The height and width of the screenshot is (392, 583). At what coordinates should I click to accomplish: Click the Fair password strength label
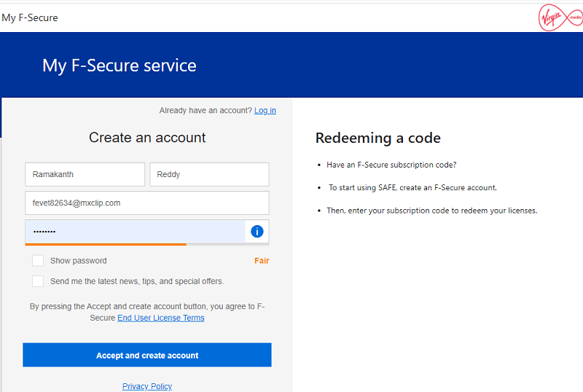(x=262, y=261)
